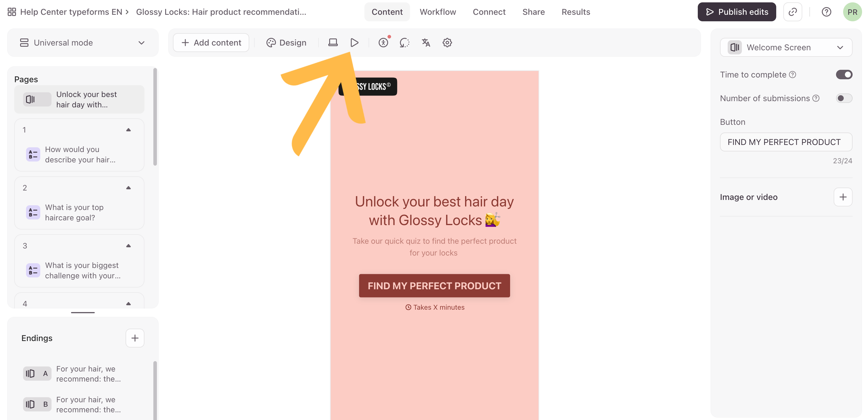This screenshot has width=868, height=420.
Task: Add a new ending
Action: [135, 338]
